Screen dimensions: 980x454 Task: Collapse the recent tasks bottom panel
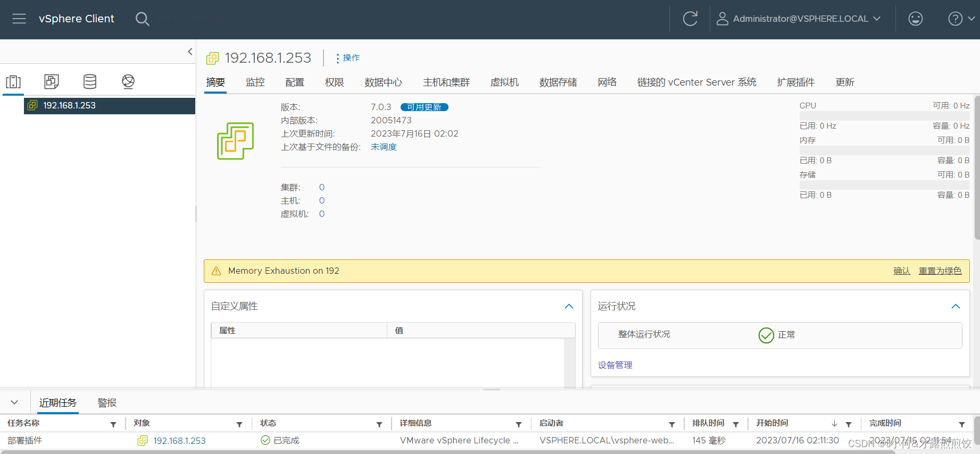pos(14,402)
